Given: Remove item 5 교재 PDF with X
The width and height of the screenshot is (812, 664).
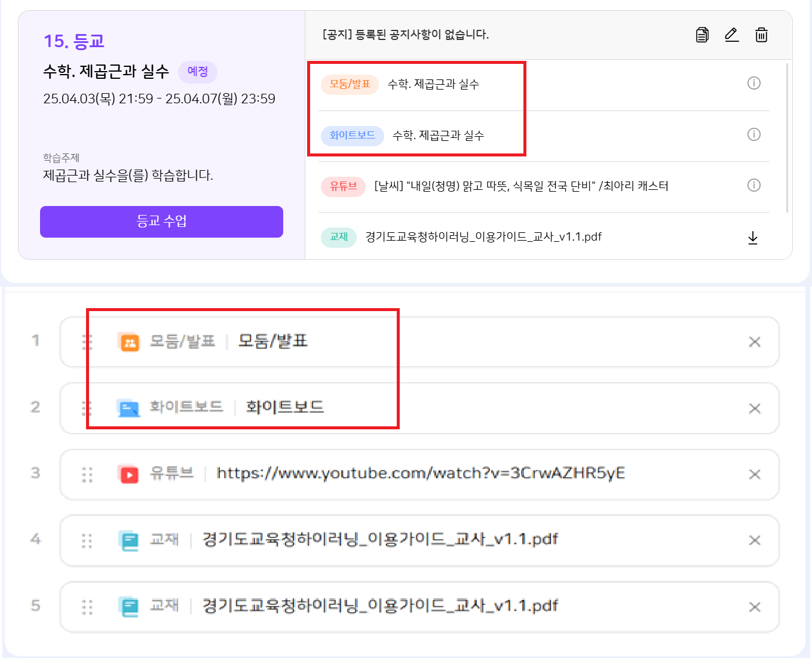Looking at the screenshot, I should pos(755,607).
